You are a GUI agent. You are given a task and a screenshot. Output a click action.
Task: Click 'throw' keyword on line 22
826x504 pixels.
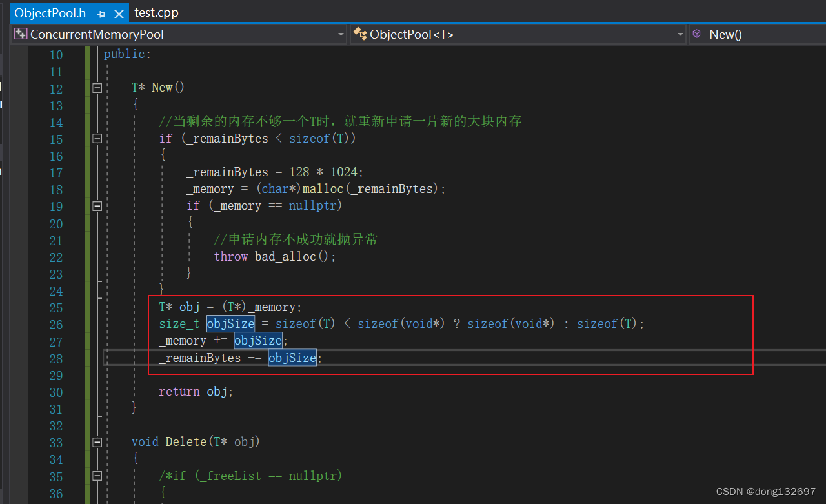coord(231,256)
